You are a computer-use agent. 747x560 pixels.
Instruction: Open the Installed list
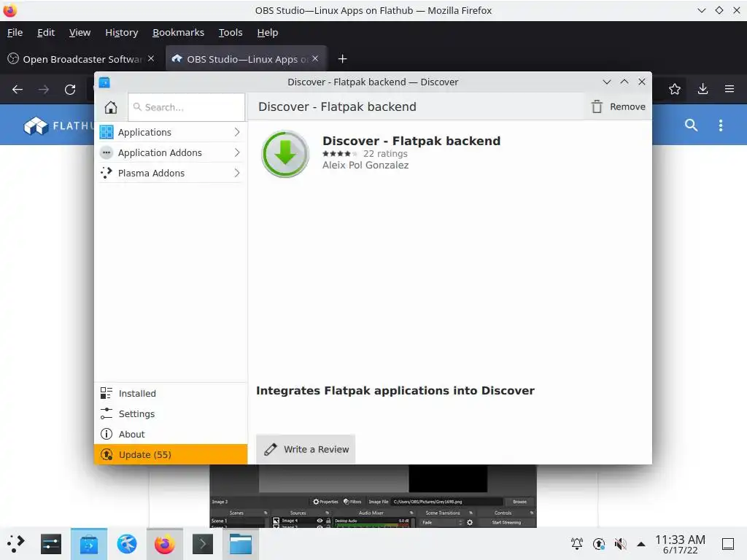[171, 393]
